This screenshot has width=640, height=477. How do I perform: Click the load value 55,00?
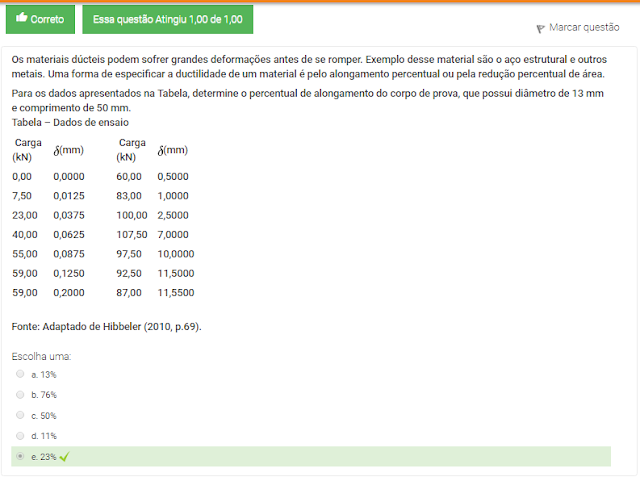pyautogui.click(x=25, y=254)
